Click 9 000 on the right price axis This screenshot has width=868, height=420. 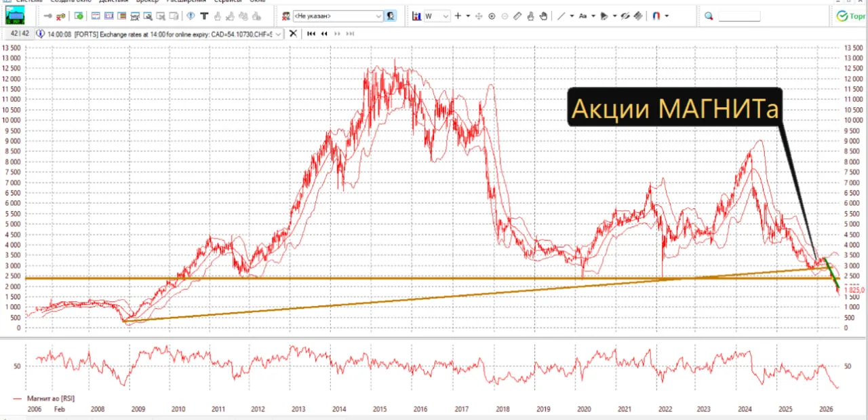[x=852, y=141]
